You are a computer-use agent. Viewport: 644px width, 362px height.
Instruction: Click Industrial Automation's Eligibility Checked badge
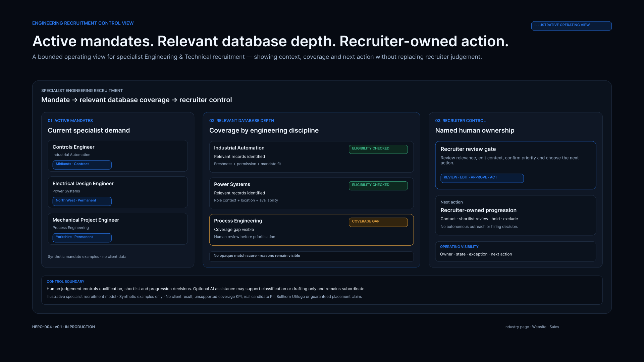378,149
